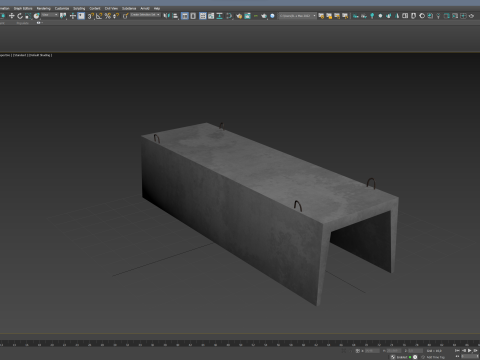Click the blue sphere render online icon
The image size is (480, 360).
pos(272,16)
